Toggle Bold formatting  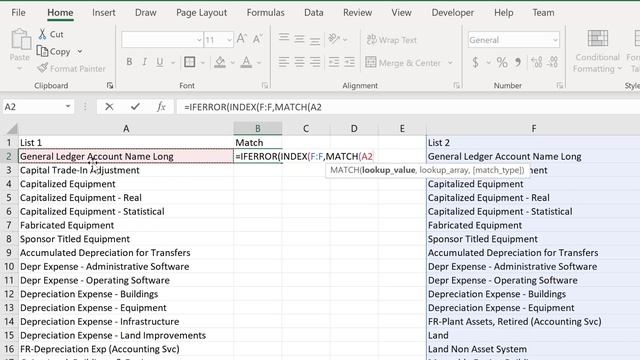(129, 62)
